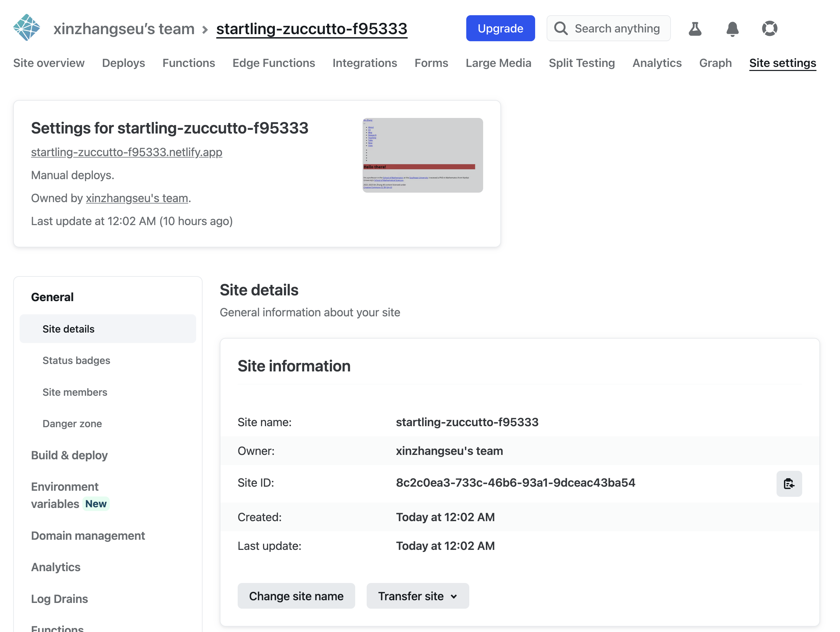
Task: Copy Site ID to clipboard
Action: (788, 483)
